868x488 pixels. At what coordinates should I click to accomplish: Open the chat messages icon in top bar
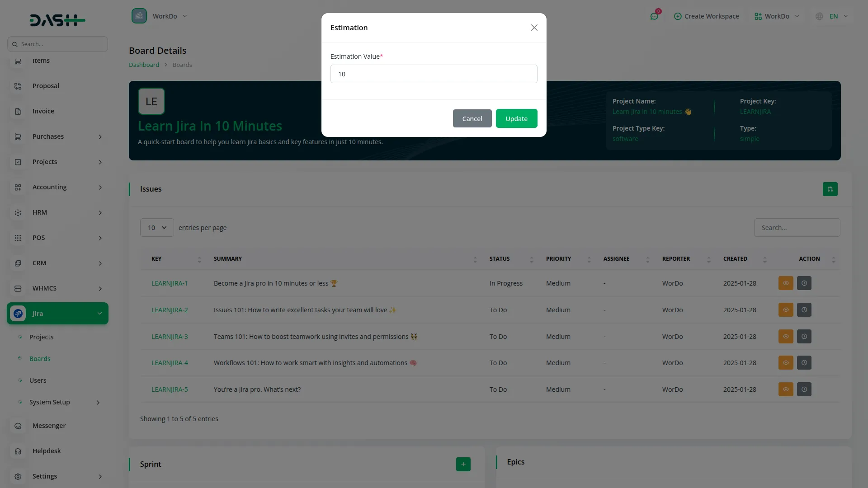coord(654,16)
